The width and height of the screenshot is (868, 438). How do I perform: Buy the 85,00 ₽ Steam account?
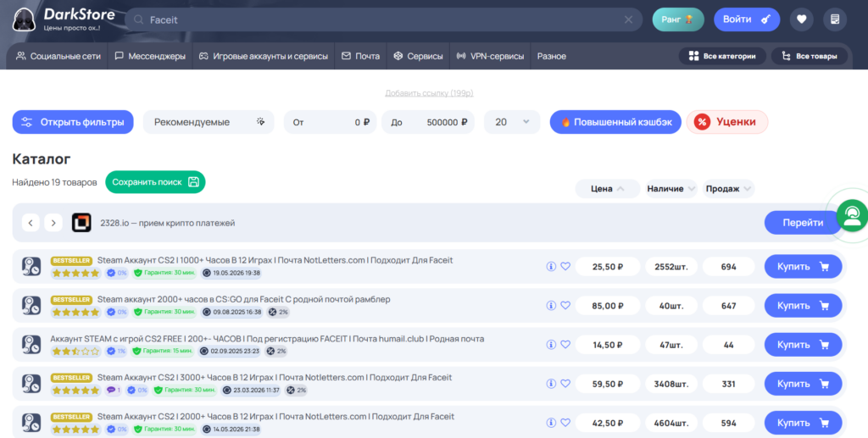[x=804, y=306]
